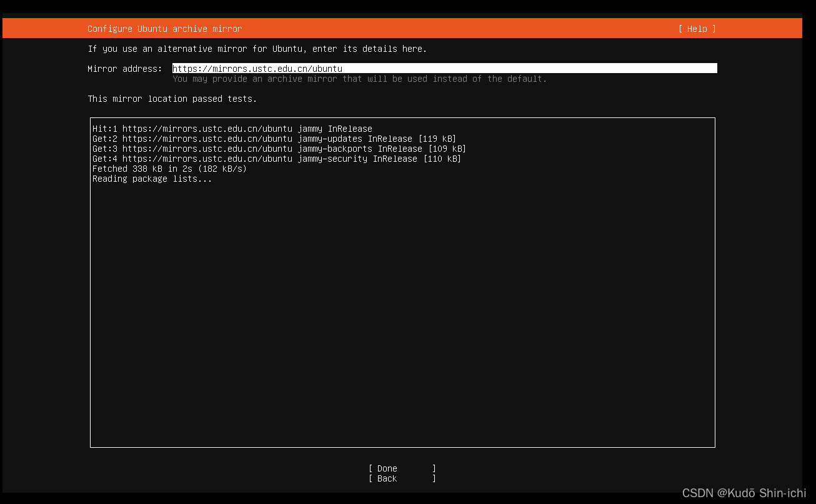Viewport: 816px width, 504px height.
Task: Click the orange header bar
Action: coord(403,28)
